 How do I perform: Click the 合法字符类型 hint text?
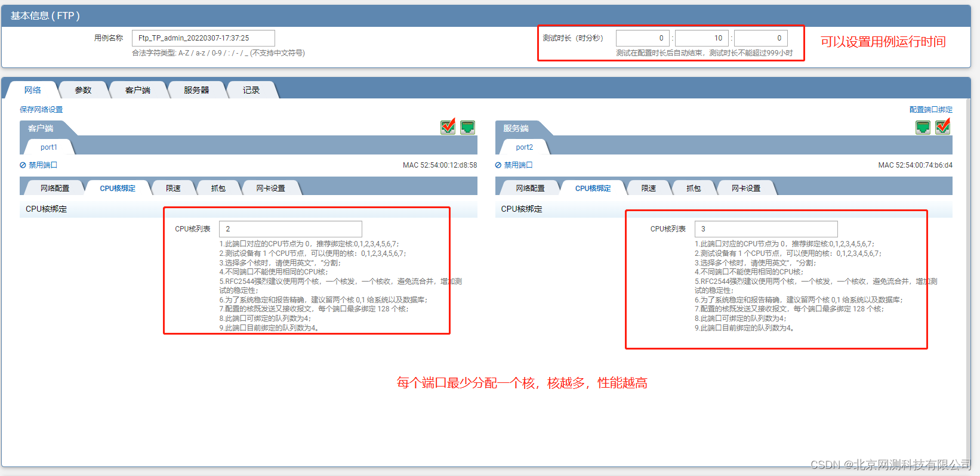click(x=218, y=53)
